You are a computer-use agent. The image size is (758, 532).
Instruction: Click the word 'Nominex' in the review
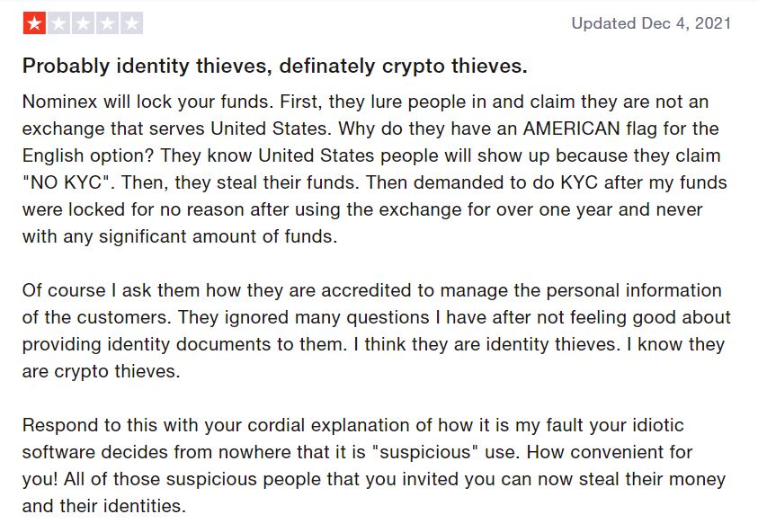point(59,102)
